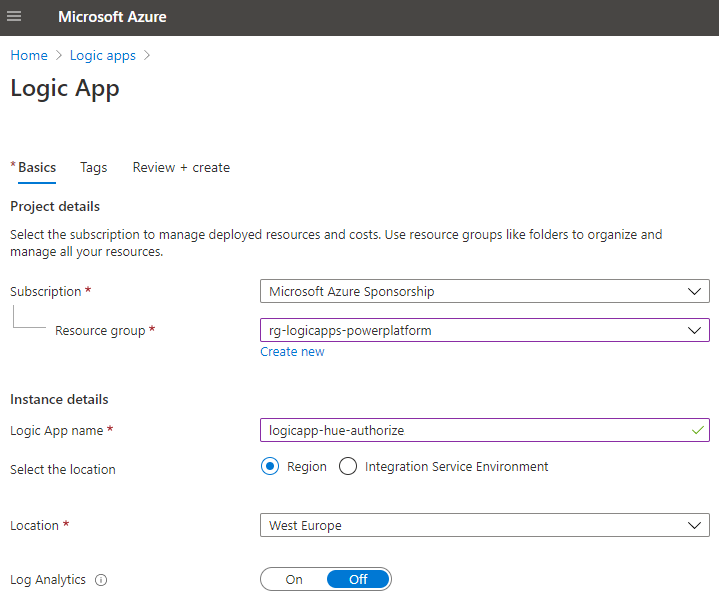Click the Location field label
This screenshot has width=719, height=603.
click(34, 526)
